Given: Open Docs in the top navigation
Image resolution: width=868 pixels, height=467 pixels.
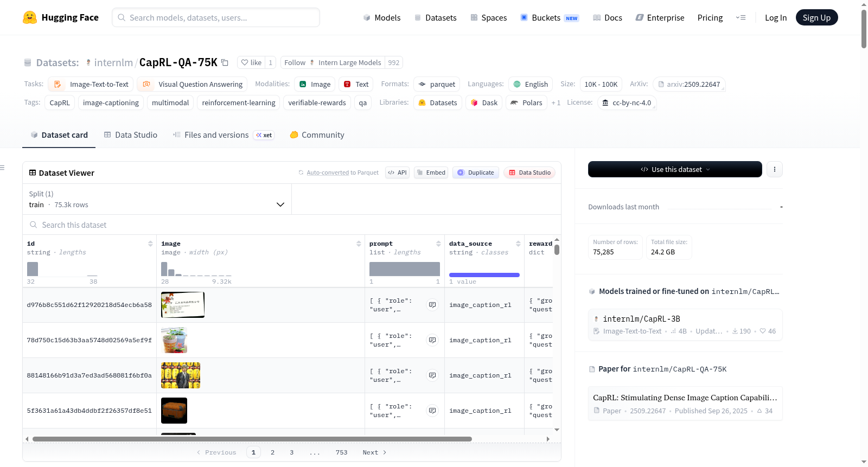Looking at the screenshot, I should (x=608, y=17).
